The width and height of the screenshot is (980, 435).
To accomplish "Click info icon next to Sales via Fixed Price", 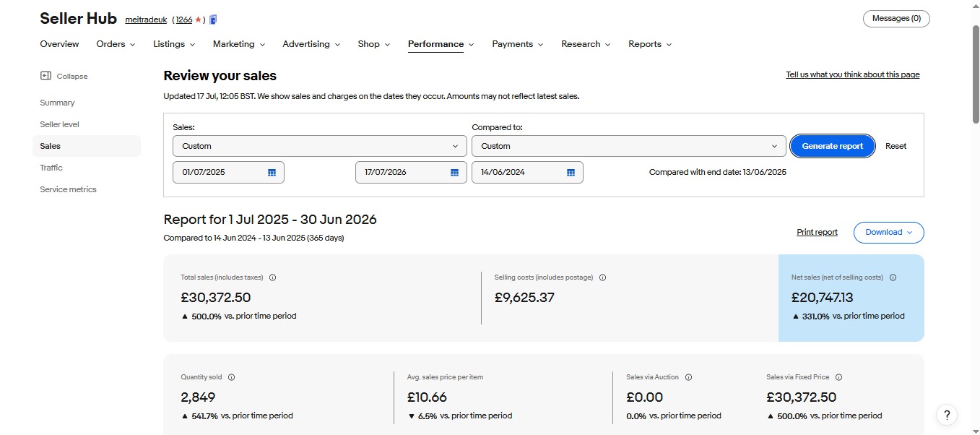I will [x=838, y=377].
